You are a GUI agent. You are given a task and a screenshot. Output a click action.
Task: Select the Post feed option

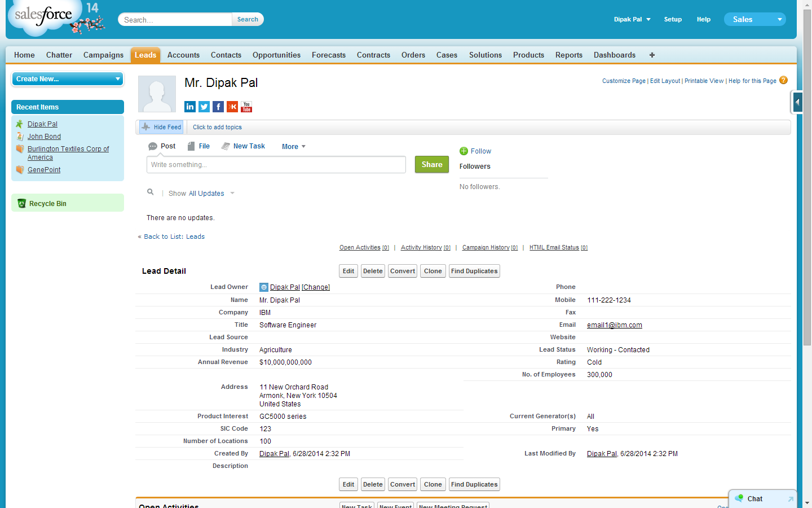pos(162,146)
